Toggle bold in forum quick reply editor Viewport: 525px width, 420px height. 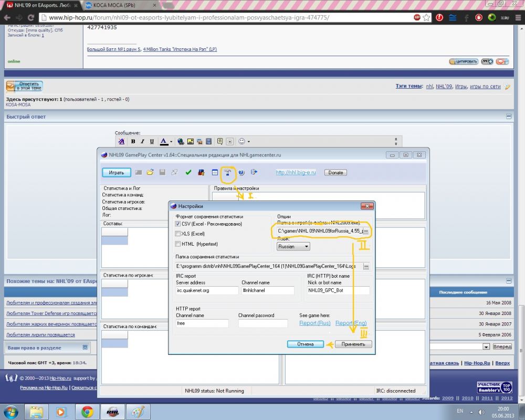click(x=133, y=141)
